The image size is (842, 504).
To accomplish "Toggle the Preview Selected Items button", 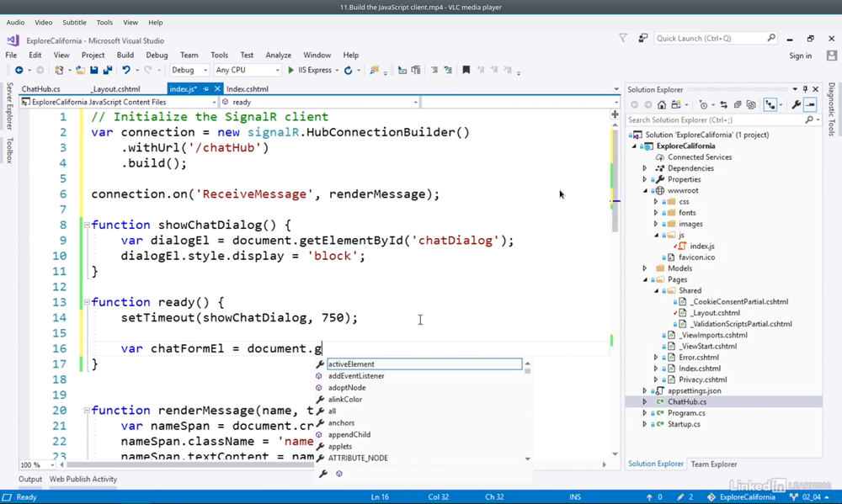I will click(810, 105).
